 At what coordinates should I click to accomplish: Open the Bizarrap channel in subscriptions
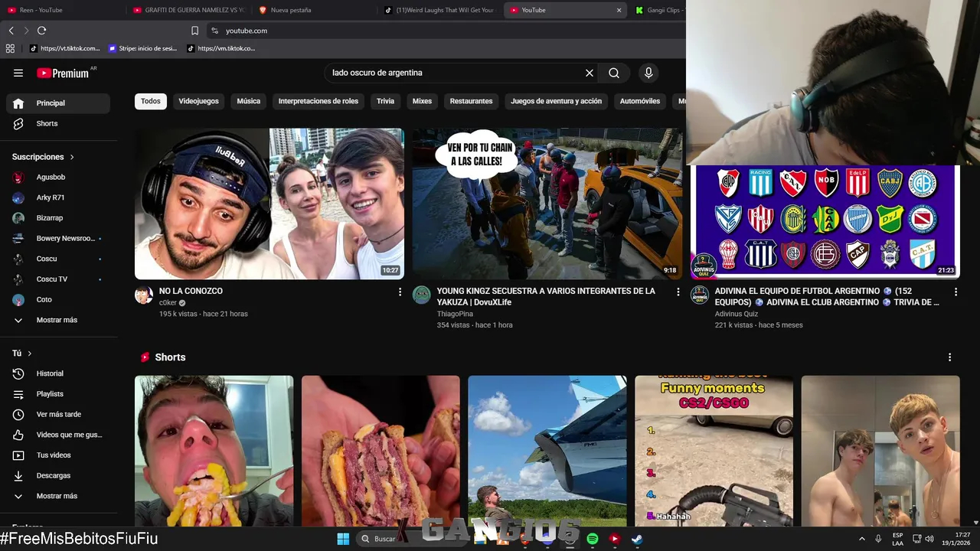[x=58, y=218]
